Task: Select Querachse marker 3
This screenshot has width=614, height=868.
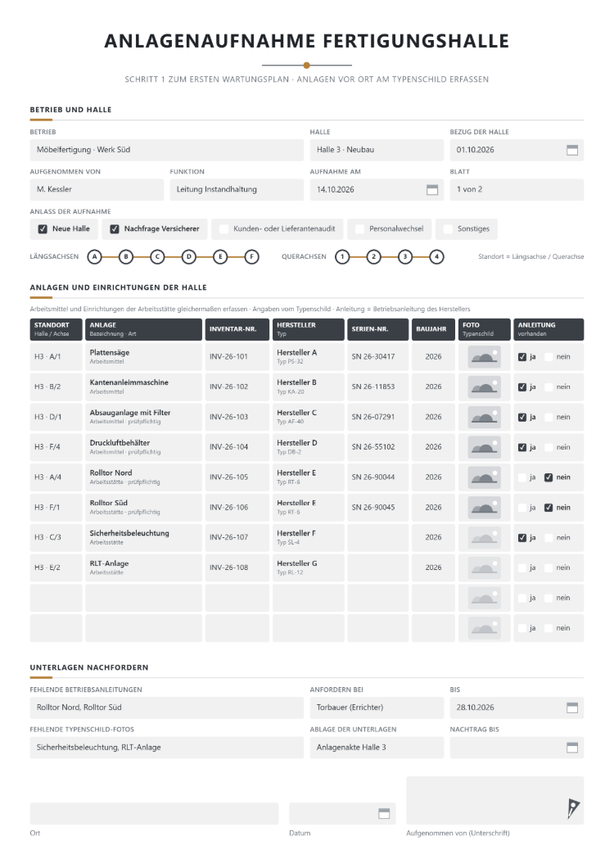Action: (x=405, y=257)
